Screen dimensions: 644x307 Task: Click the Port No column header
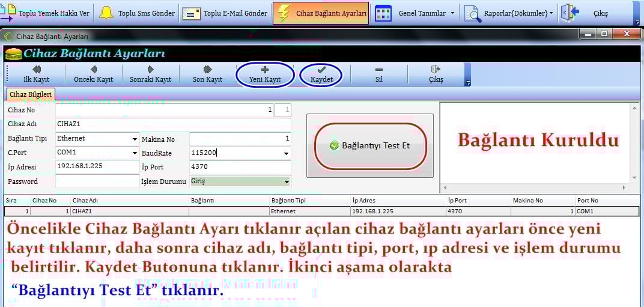[607, 201]
